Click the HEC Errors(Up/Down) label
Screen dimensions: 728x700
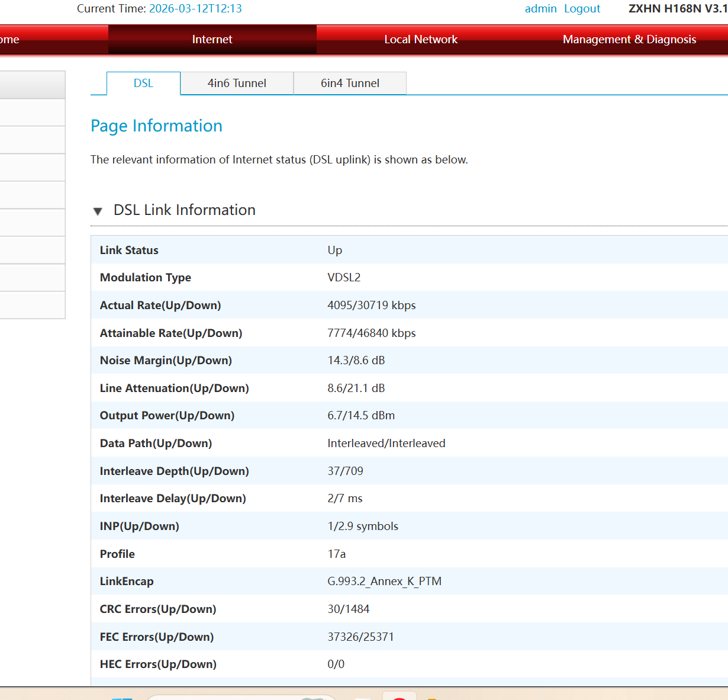point(158,664)
